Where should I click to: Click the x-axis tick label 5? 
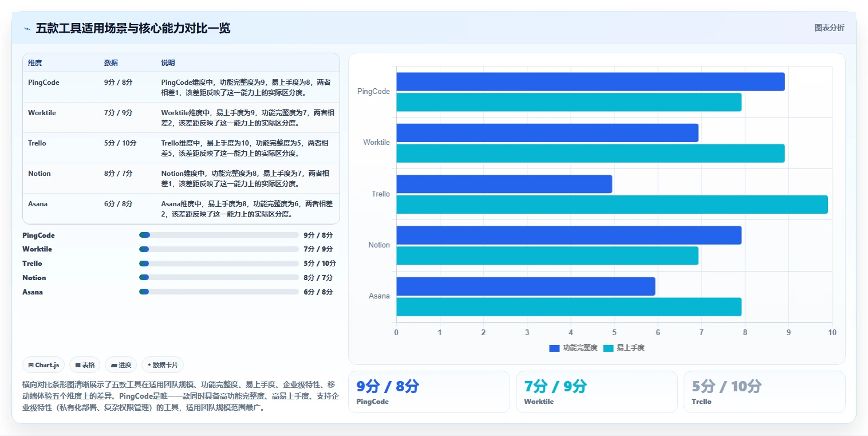(614, 333)
